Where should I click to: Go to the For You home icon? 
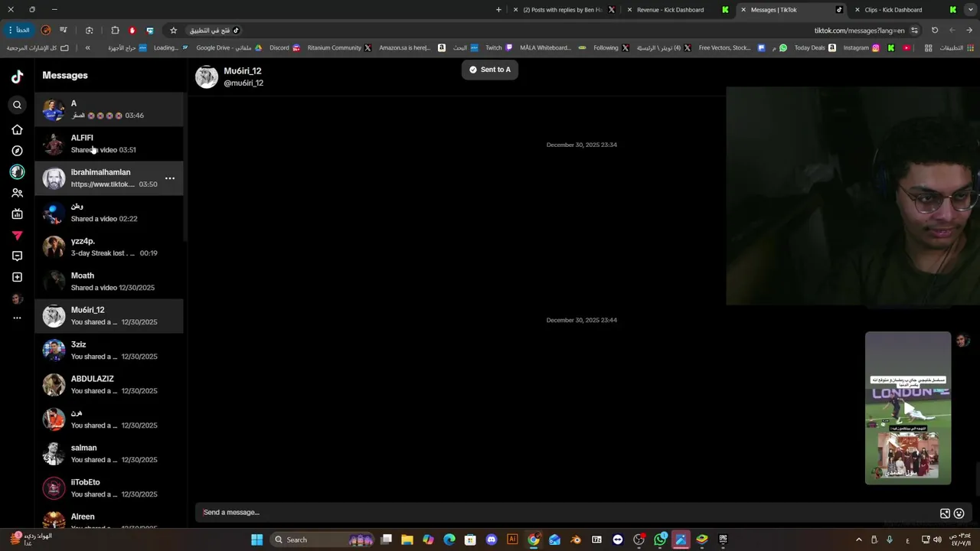click(17, 130)
